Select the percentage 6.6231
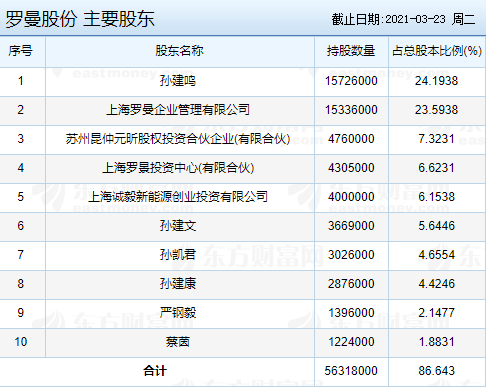This screenshot has height=390, width=486. 436,168
